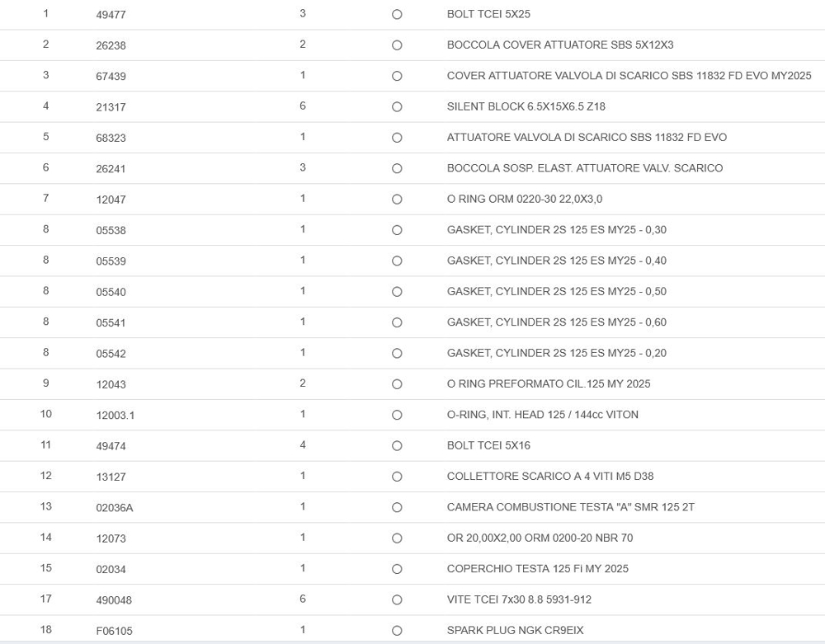This screenshot has height=644, width=825.
Task: Open part number 02036A
Action: (114, 508)
